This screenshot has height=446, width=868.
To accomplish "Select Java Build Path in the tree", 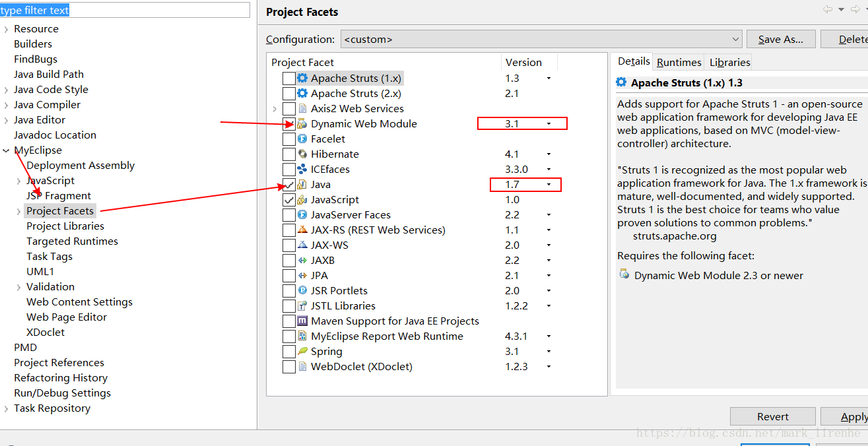I will pyautogui.click(x=49, y=74).
